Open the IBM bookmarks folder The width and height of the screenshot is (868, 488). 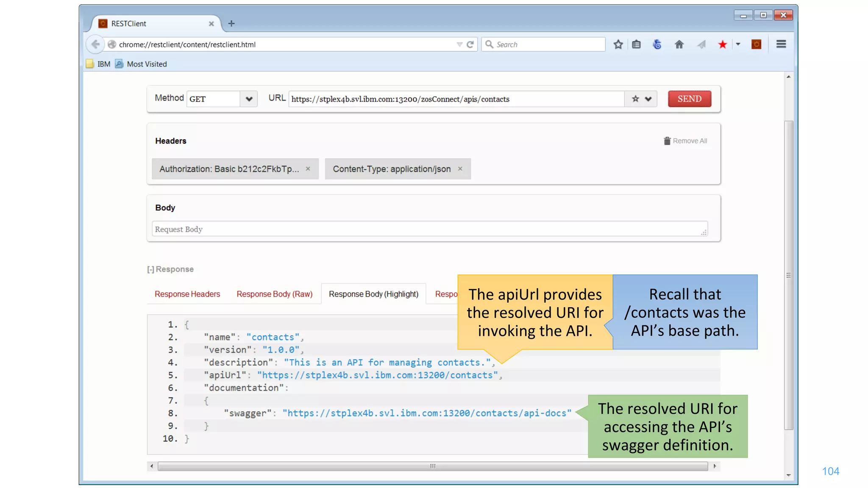pos(98,64)
